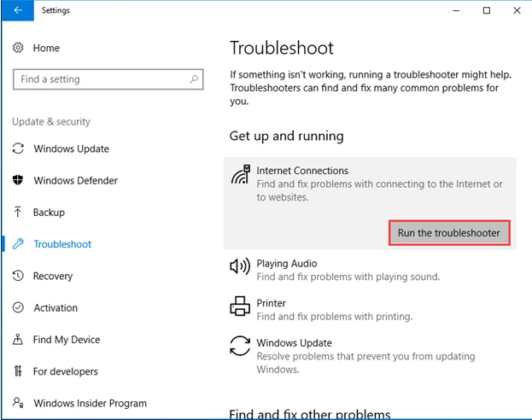Click the Home gear icon

pos(18,49)
